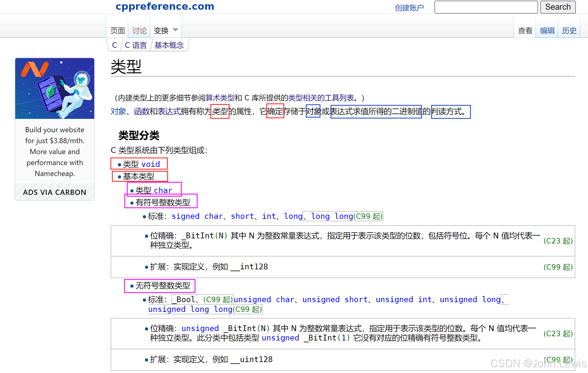Switch to the 讨论 tab

coord(140,31)
